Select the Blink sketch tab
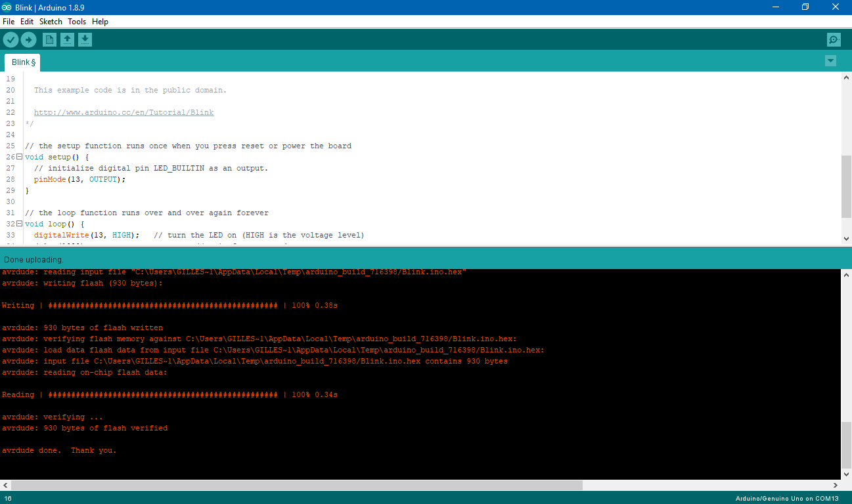 click(x=23, y=62)
